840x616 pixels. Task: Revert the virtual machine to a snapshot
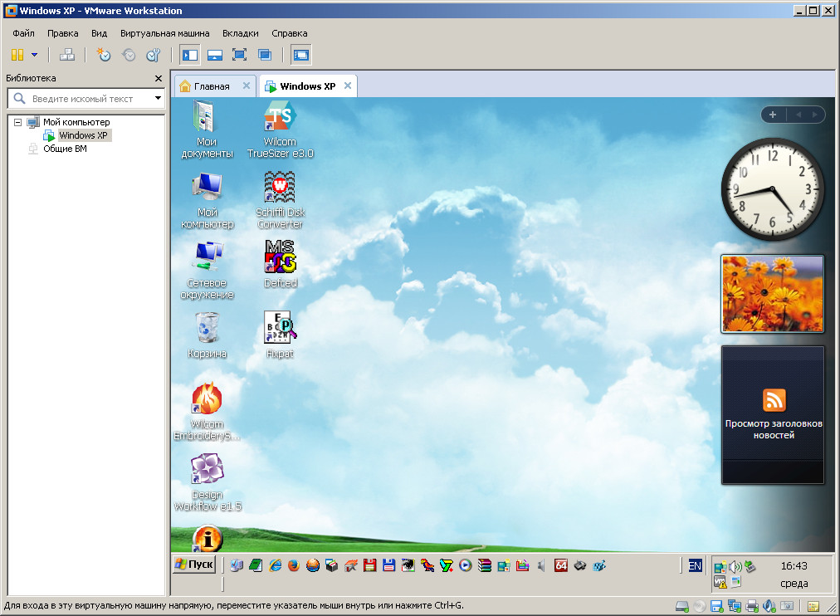(129, 55)
